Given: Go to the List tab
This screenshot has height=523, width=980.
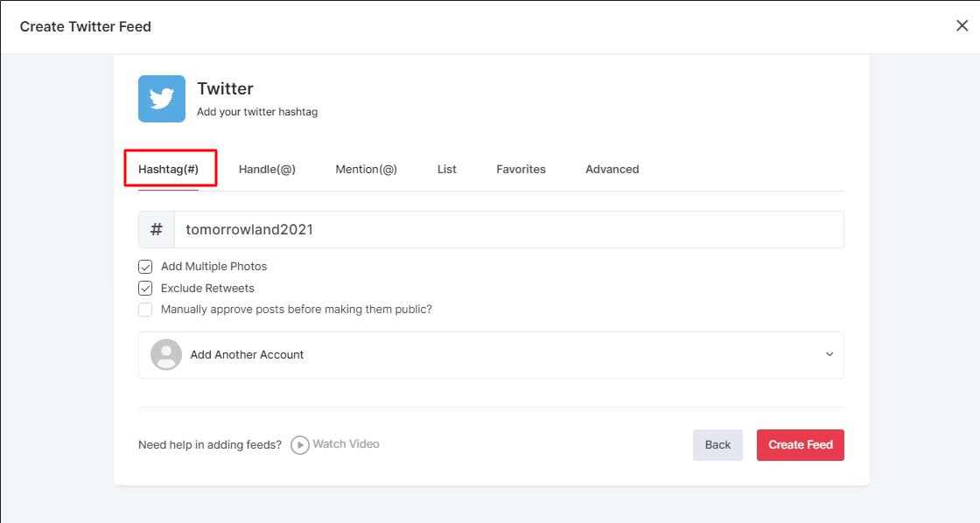Looking at the screenshot, I should (x=446, y=170).
